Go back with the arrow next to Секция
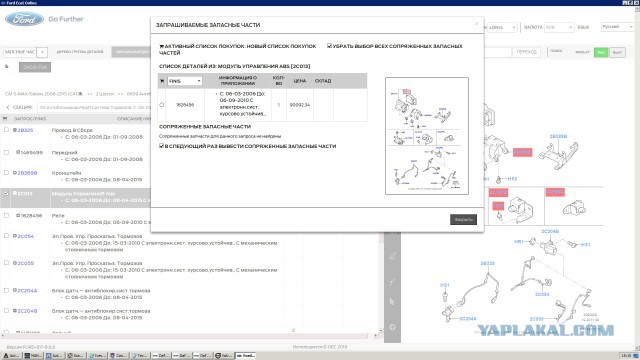This screenshot has height=360, width=640. 8,107
